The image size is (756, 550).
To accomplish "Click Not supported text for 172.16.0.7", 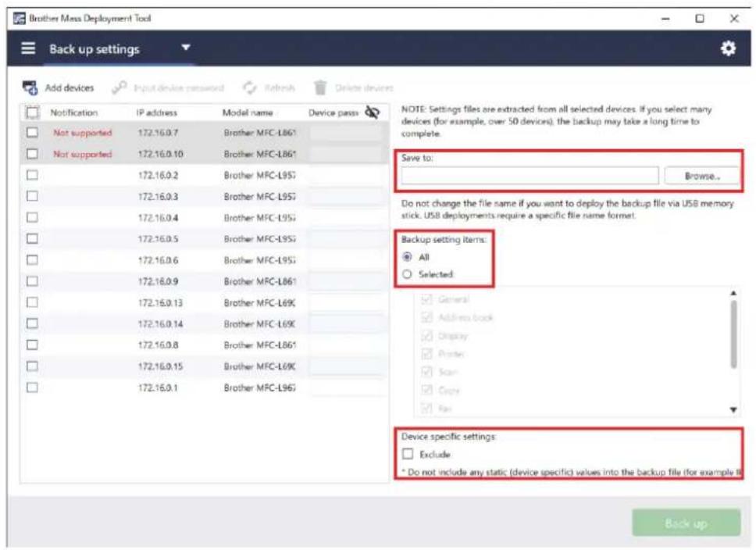I will [x=83, y=133].
